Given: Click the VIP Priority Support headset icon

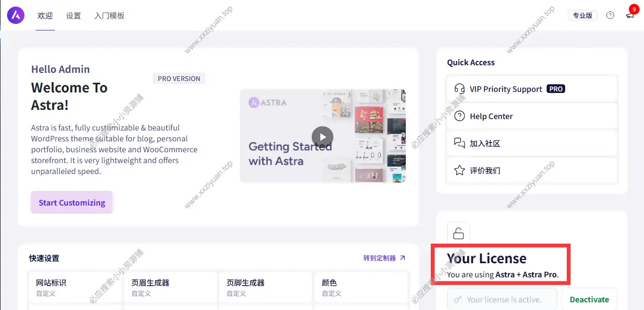Looking at the screenshot, I should (x=460, y=89).
